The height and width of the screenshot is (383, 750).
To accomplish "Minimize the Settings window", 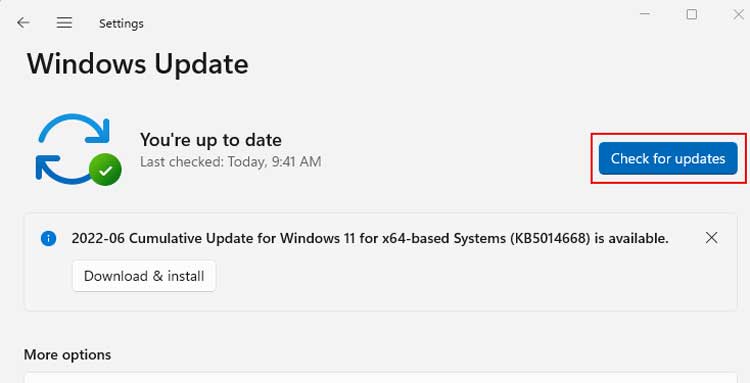I will (644, 14).
